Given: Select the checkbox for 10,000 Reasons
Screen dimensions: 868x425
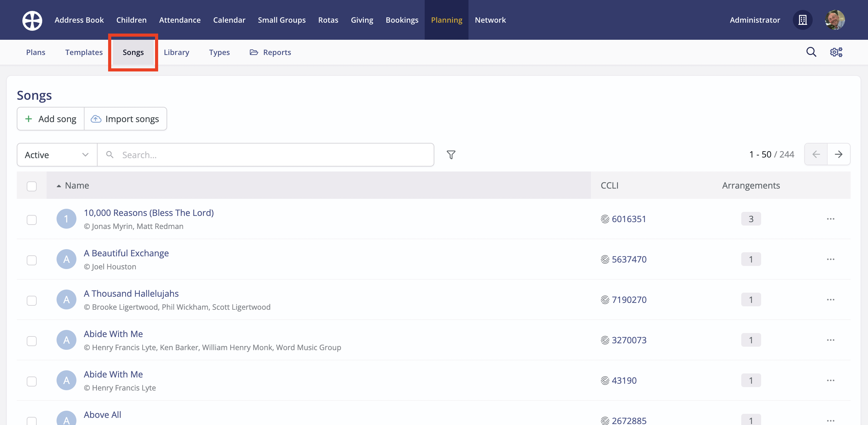Looking at the screenshot, I should pos(32,220).
